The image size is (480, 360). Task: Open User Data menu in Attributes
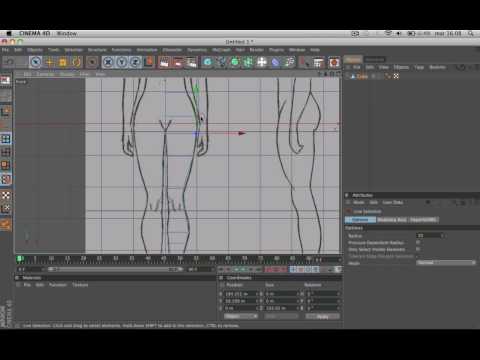tap(393, 203)
